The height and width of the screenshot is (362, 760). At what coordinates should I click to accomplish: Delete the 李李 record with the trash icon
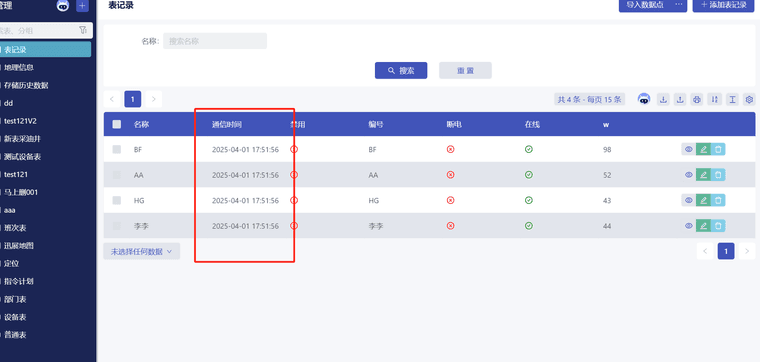[x=718, y=226]
